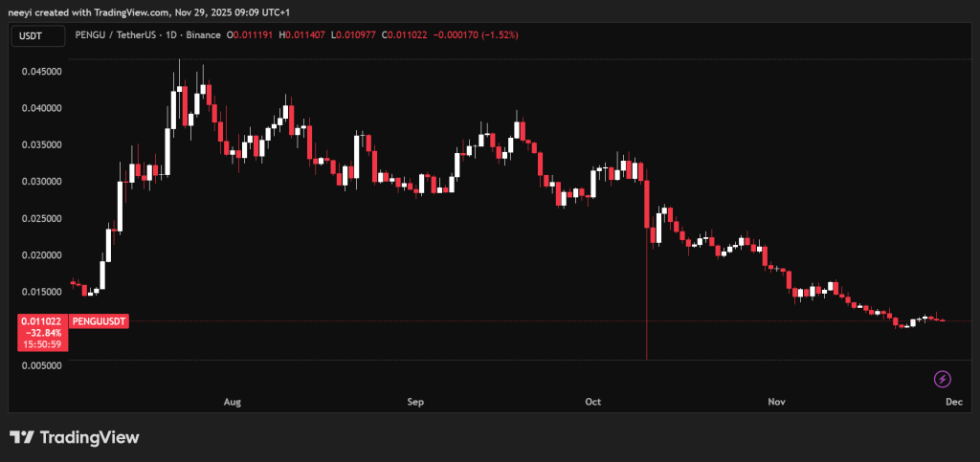980x462 pixels.
Task: Click the Binance exchange label
Action: pos(205,35)
